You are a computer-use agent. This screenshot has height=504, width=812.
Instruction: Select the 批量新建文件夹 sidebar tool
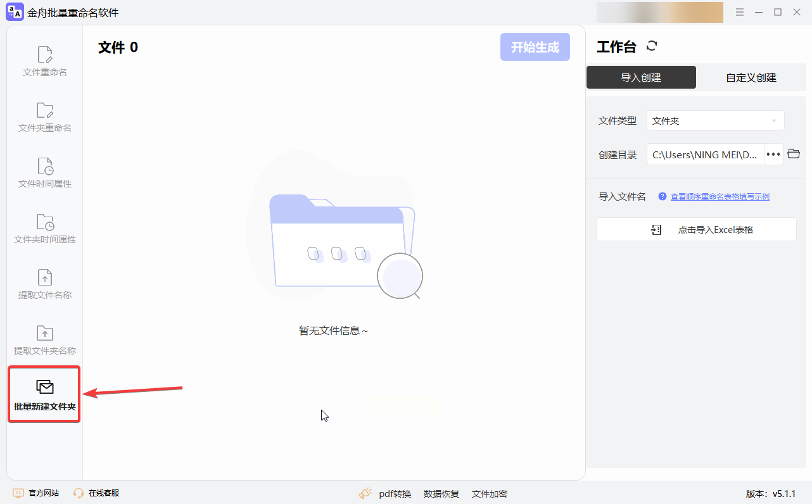coord(44,394)
